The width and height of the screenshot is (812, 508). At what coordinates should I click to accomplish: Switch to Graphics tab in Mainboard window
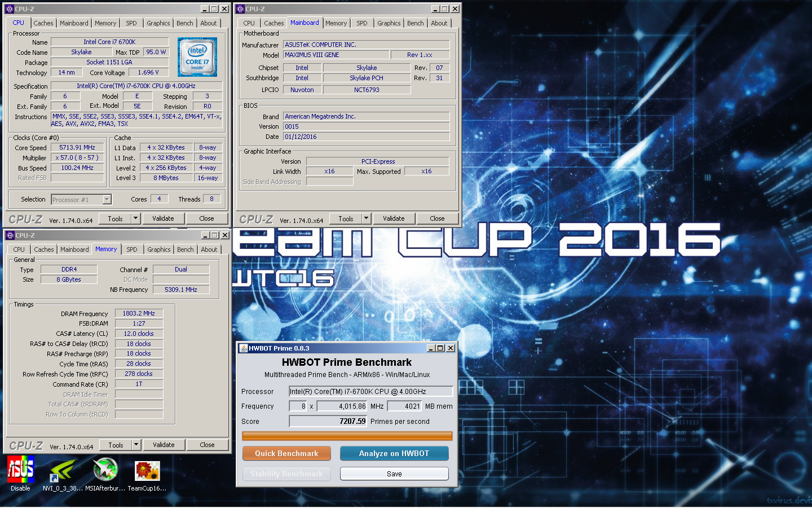tap(389, 23)
